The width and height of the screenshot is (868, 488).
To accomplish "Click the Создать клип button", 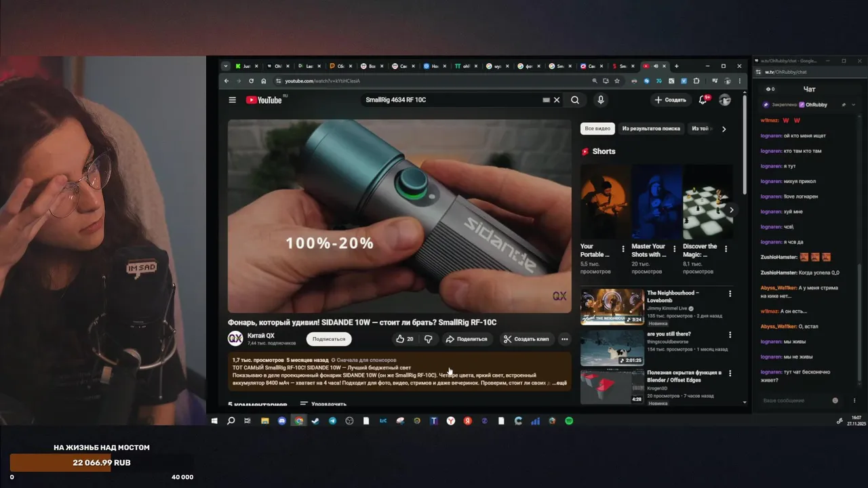I will 526,339.
